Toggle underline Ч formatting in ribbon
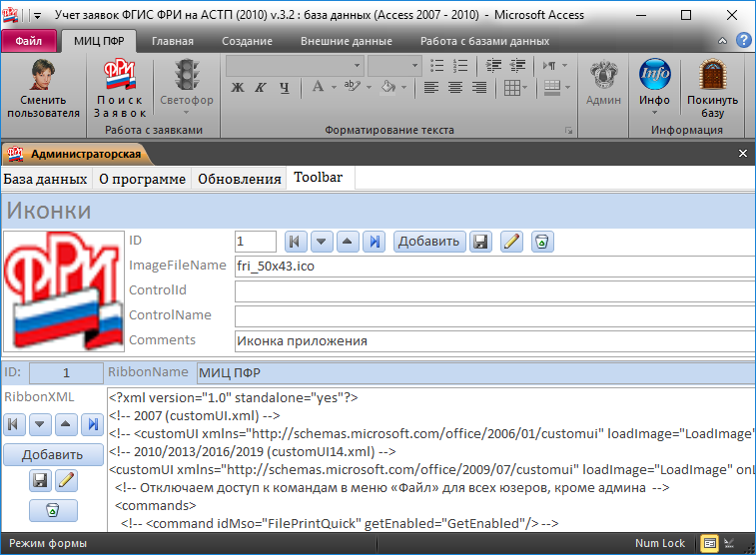This screenshot has height=555, width=756. click(x=286, y=88)
